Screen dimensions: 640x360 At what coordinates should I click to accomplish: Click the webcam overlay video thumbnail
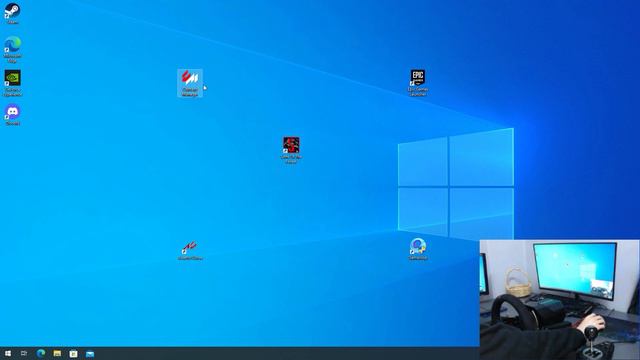[560, 300]
